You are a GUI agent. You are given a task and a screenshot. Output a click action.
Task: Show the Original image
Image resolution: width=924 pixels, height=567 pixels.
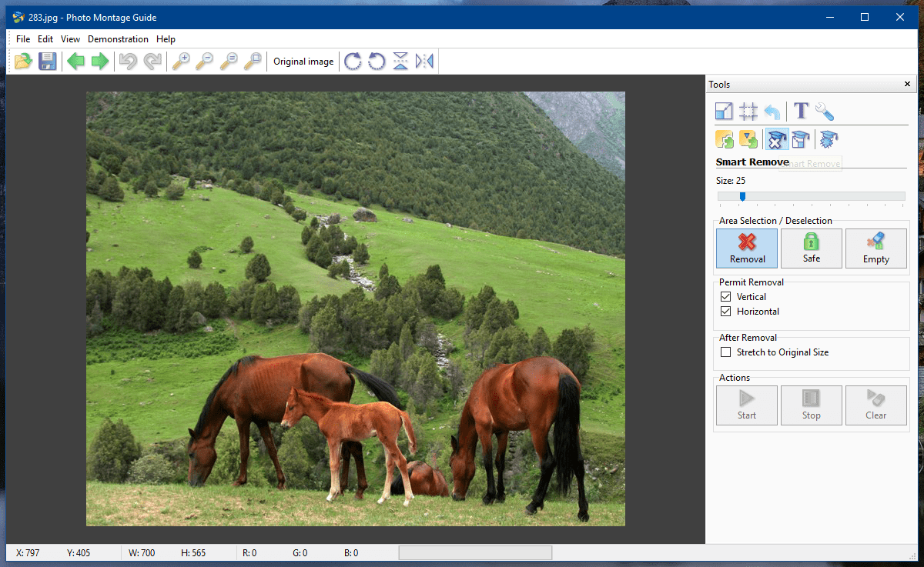(303, 62)
